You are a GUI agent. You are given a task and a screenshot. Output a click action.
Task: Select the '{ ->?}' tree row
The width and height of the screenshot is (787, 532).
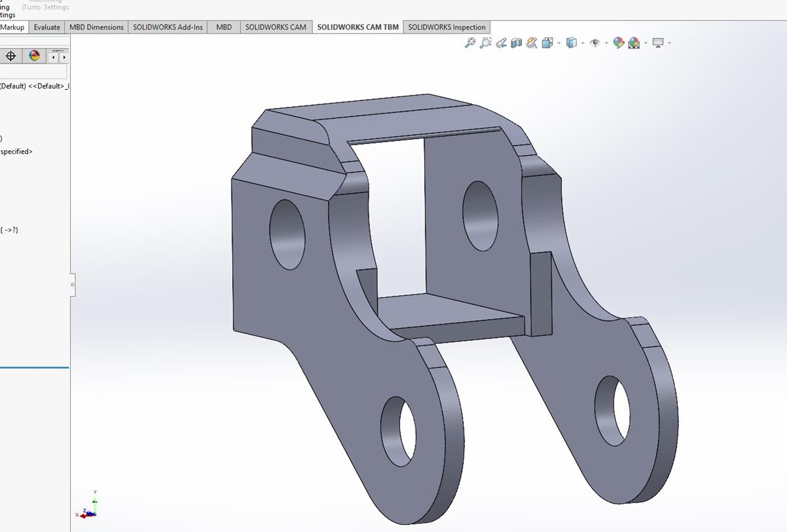(x=9, y=230)
